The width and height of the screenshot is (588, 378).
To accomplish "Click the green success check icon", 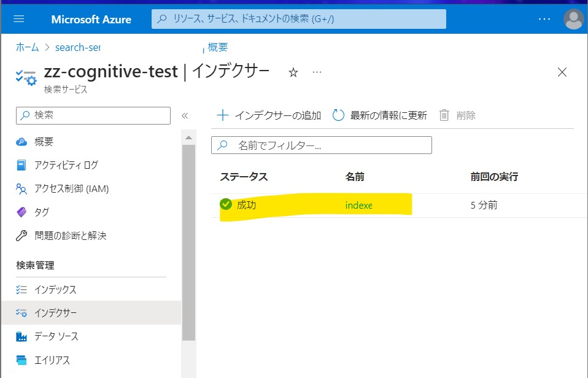I will pyautogui.click(x=226, y=204).
